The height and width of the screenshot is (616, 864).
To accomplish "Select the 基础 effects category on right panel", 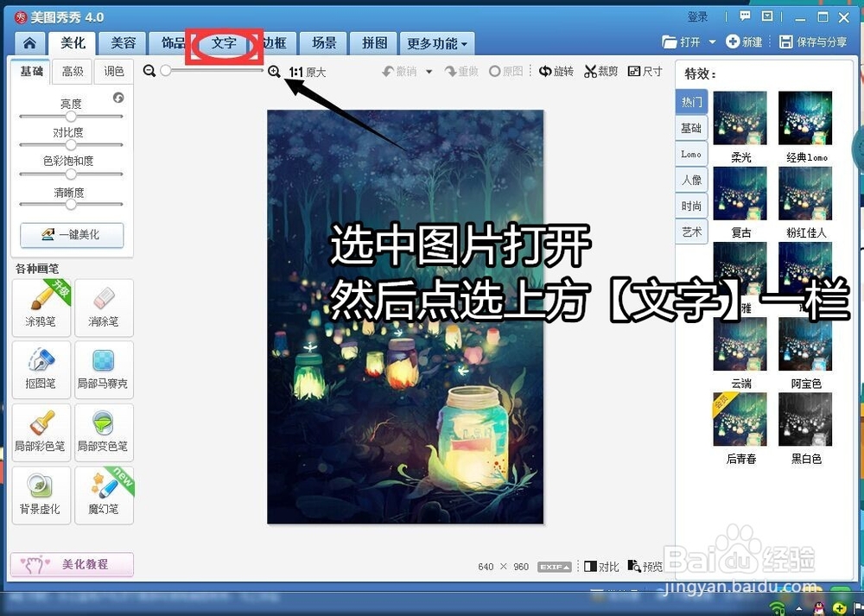I will (691, 129).
